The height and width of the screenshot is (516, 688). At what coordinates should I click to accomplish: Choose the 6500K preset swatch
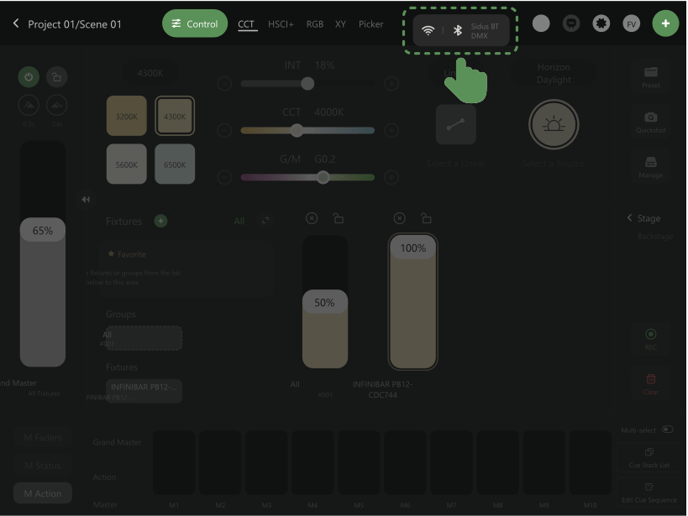tap(175, 164)
